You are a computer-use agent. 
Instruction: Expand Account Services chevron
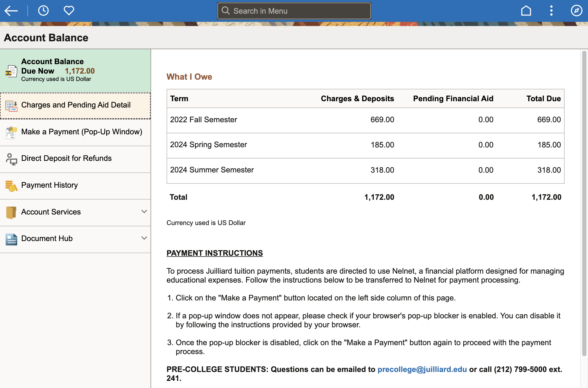click(x=144, y=212)
